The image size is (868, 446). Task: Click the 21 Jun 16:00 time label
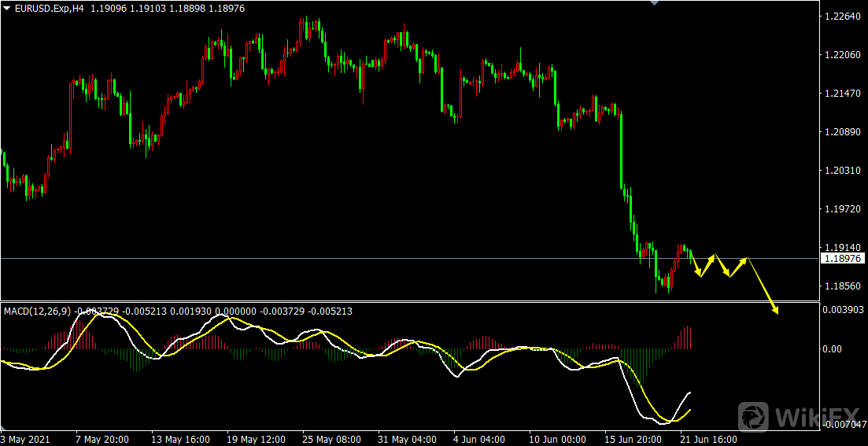tap(708, 439)
